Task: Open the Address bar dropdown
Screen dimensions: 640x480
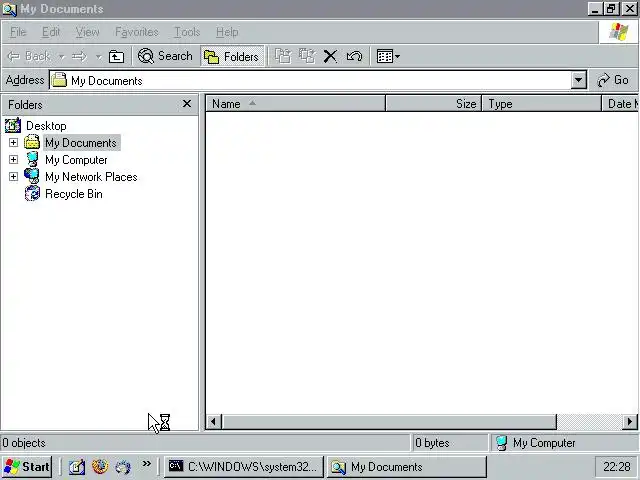Action: pos(578,80)
